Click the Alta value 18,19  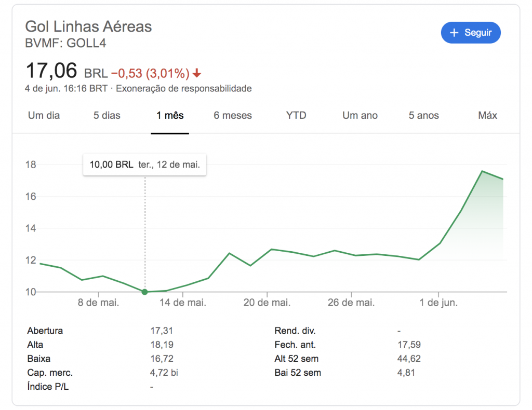pyautogui.click(x=162, y=345)
